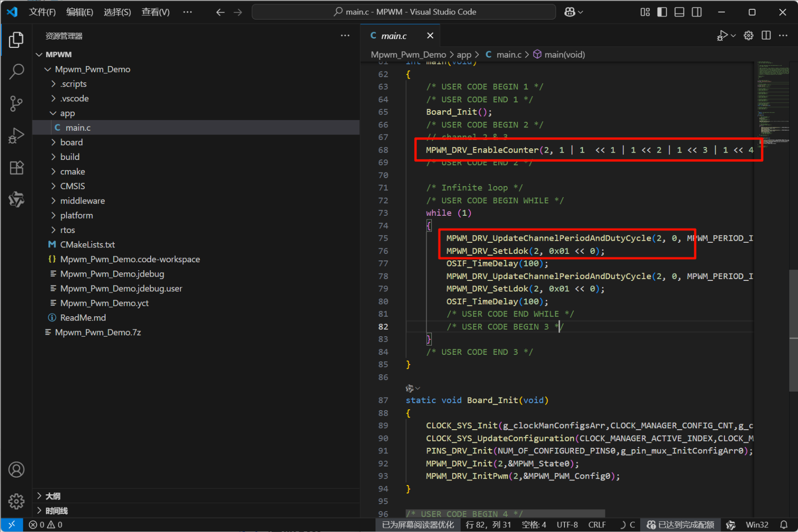Close the main.c editor tab
The image size is (798, 532).
click(x=430, y=35)
